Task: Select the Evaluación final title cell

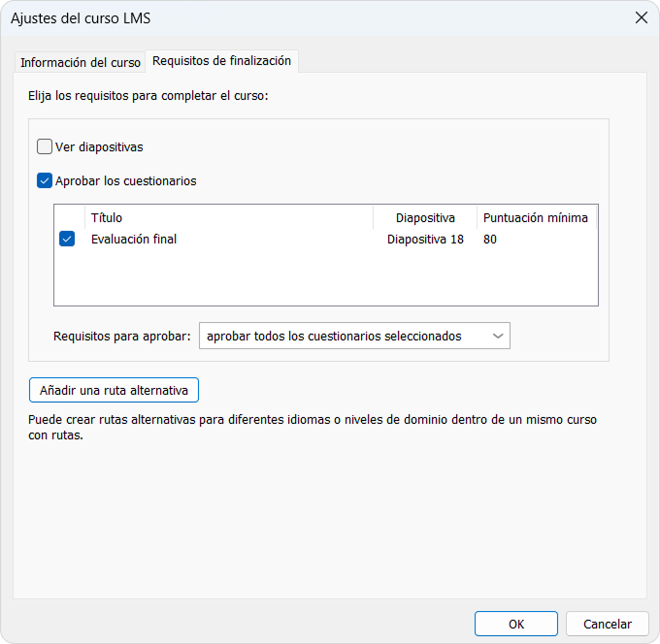Action: [134, 240]
